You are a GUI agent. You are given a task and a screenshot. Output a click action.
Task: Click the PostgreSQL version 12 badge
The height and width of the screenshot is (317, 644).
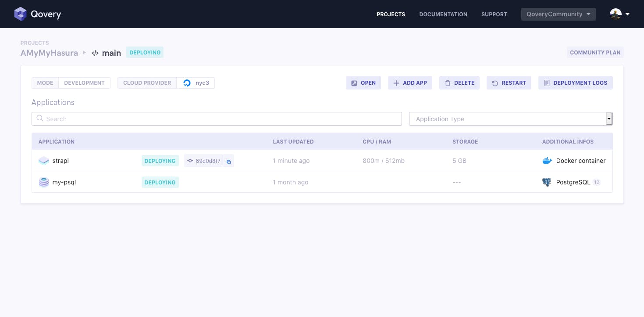click(x=597, y=182)
